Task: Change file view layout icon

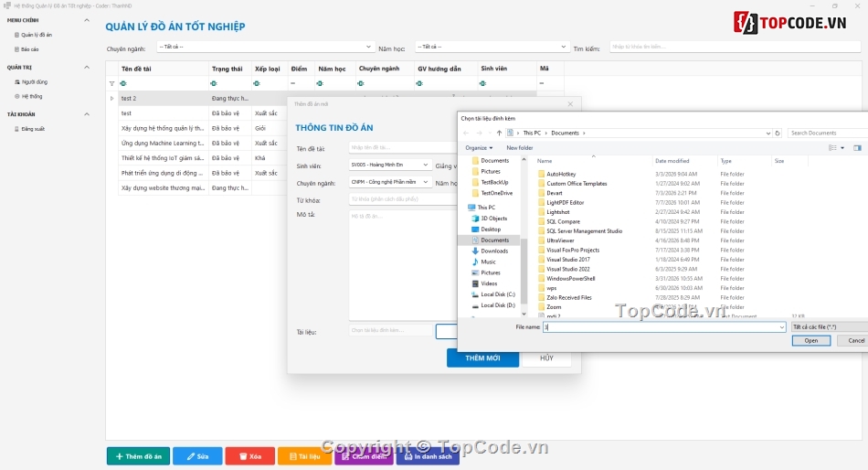Action: click(832, 148)
